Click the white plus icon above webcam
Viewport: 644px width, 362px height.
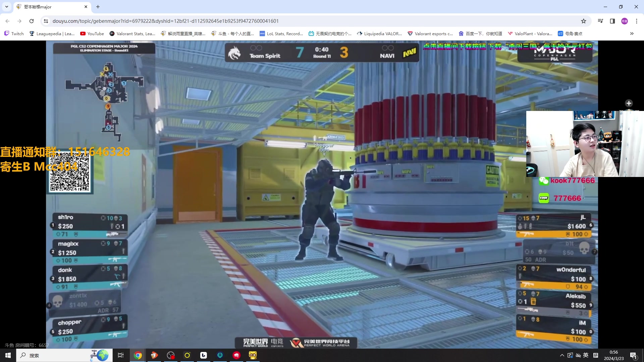pos(629,103)
